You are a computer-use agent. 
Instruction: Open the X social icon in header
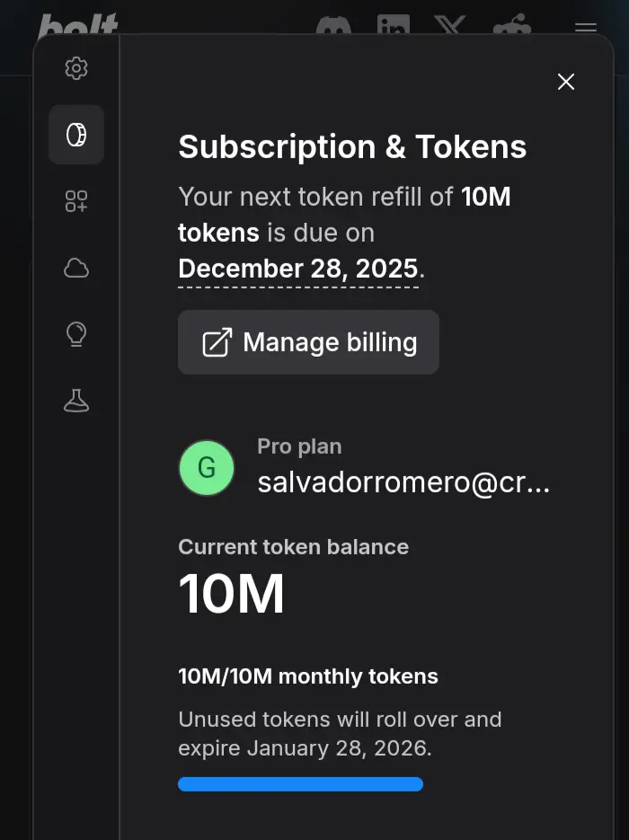pos(450,24)
